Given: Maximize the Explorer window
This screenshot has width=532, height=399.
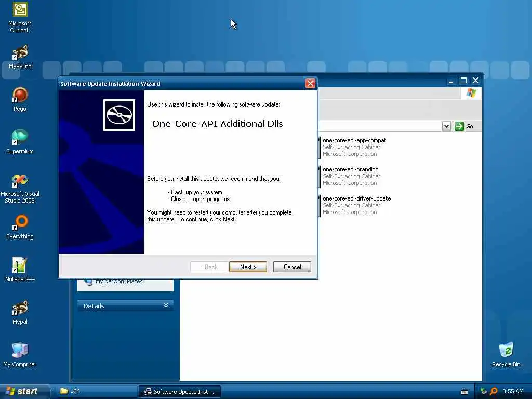Looking at the screenshot, I should click(x=463, y=81).
